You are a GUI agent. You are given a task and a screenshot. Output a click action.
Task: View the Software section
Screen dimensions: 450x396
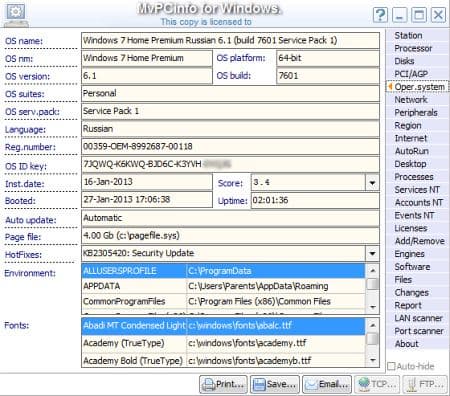(x=412, y=267)
